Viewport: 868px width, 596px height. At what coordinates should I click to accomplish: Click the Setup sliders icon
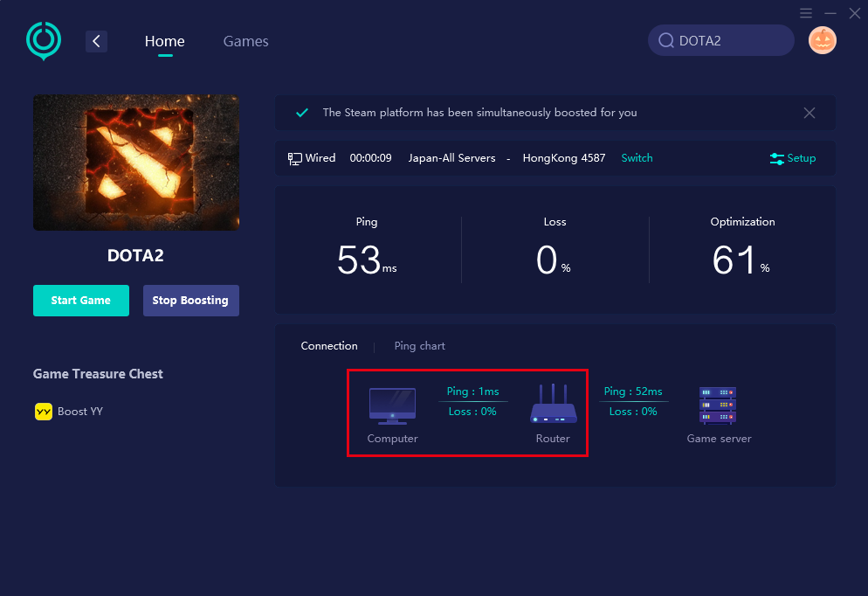pos(776,159)
